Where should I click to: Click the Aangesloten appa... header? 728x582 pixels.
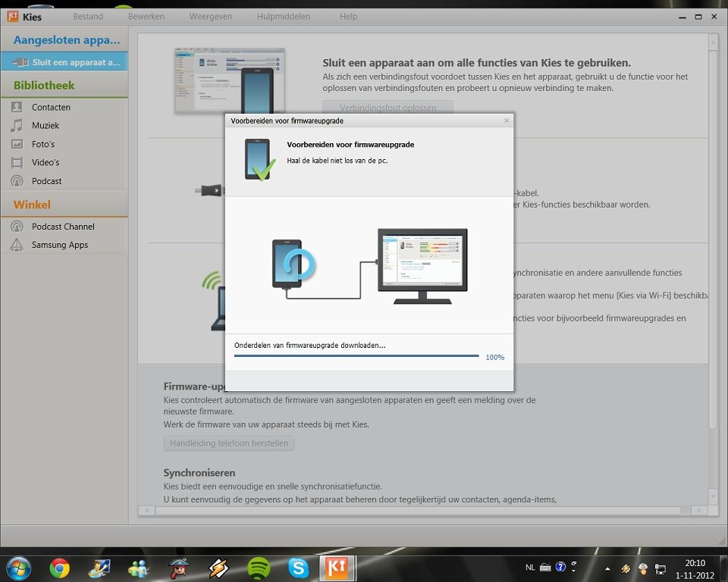click(67, 40)
